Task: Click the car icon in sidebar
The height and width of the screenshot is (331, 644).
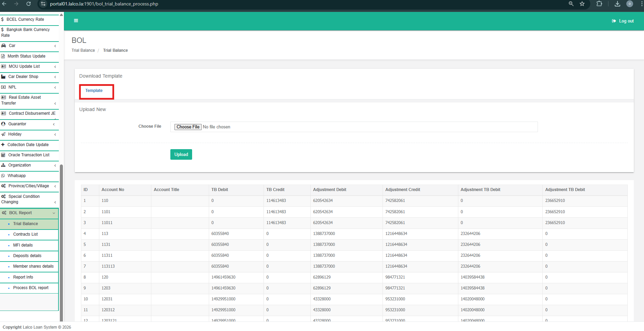Action: tap(3, 46)
